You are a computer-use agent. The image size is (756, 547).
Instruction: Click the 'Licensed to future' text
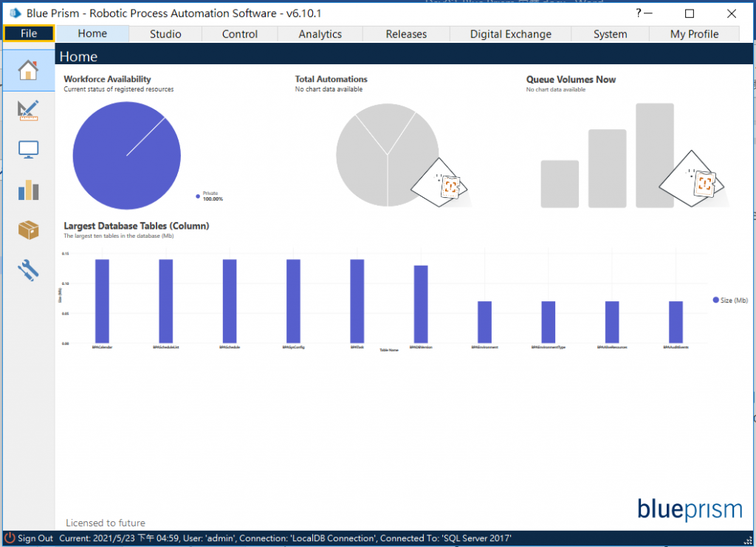point(105,523)
